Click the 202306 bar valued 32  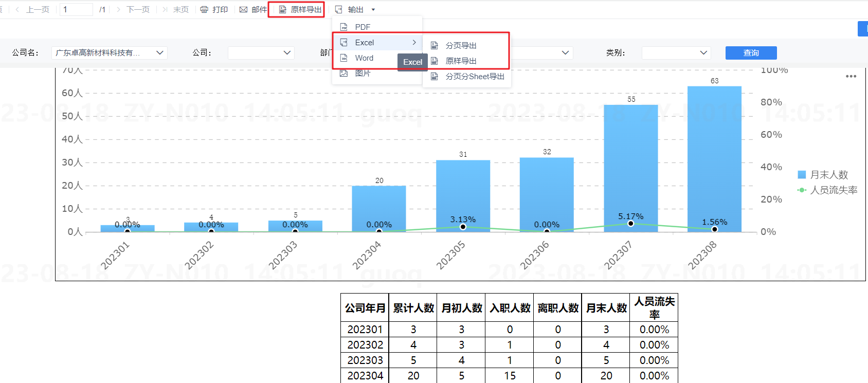click(547, 195)
